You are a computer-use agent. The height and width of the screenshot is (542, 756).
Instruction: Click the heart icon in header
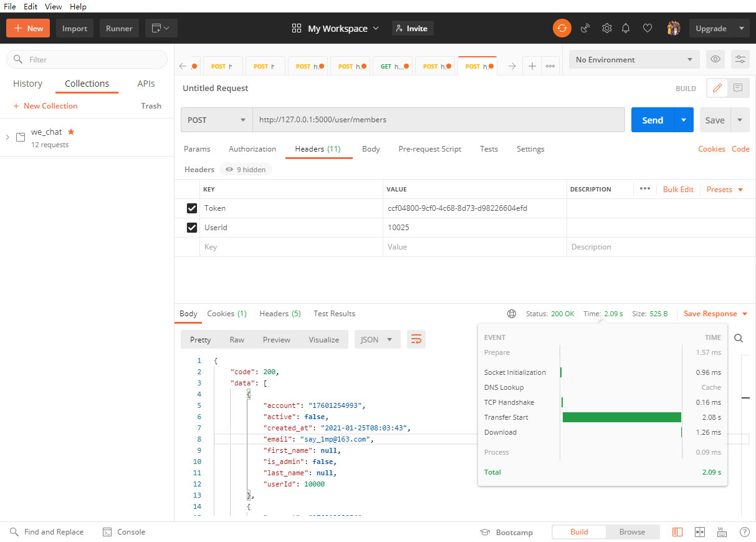648,28
